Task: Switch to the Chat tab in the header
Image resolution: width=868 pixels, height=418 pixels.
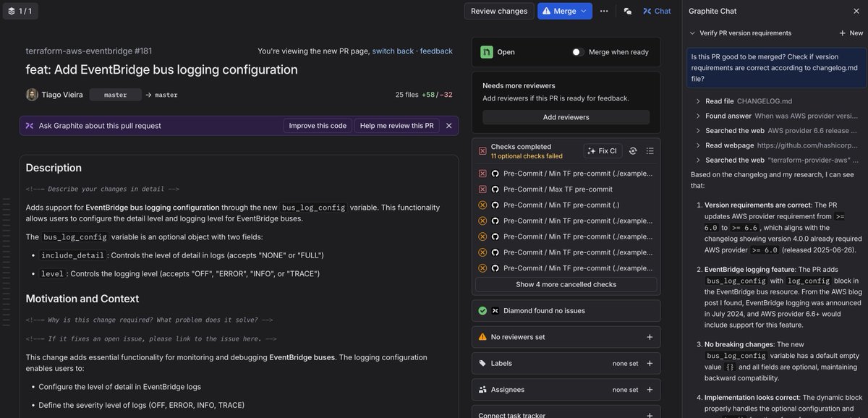Action: click(x=657, y=11)
